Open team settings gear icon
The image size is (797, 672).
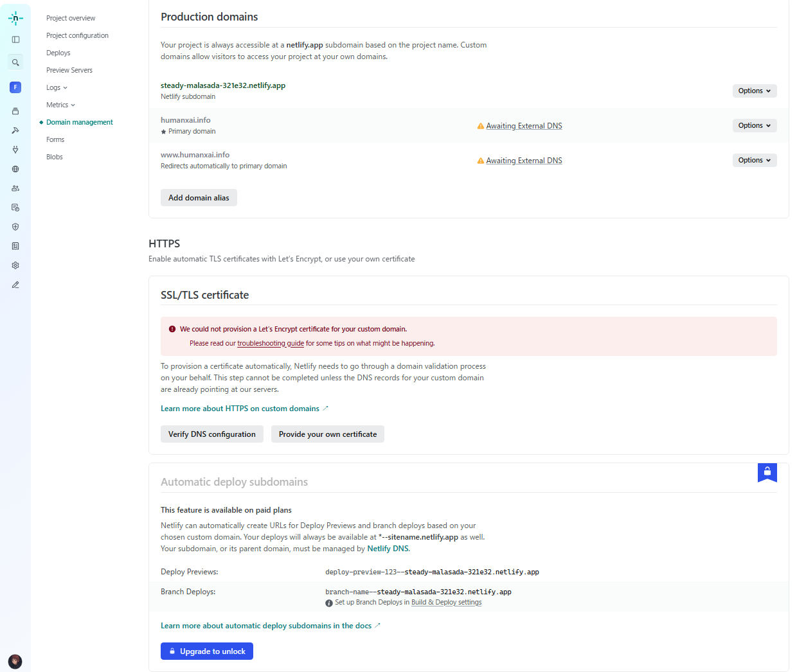(x=15, y=265)
